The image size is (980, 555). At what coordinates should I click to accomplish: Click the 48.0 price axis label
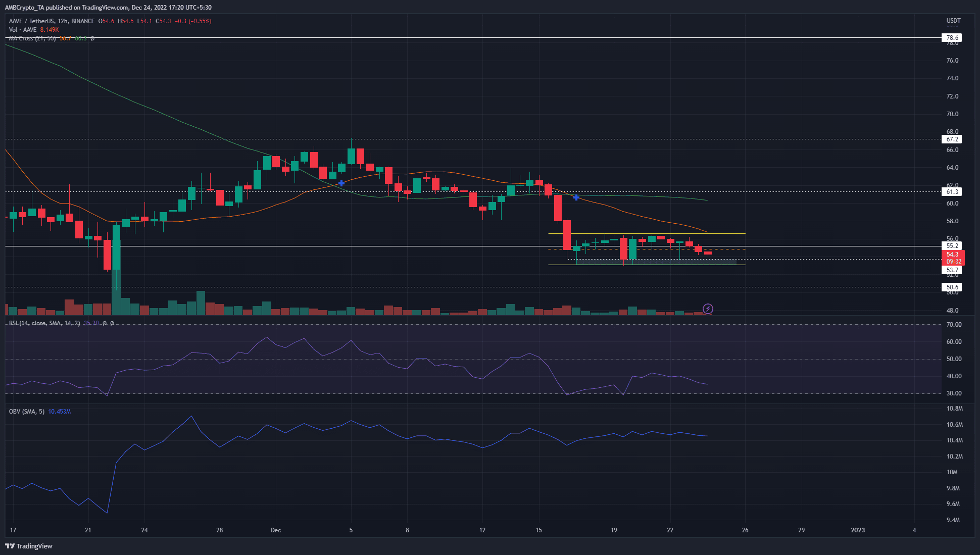click(952, 311)
